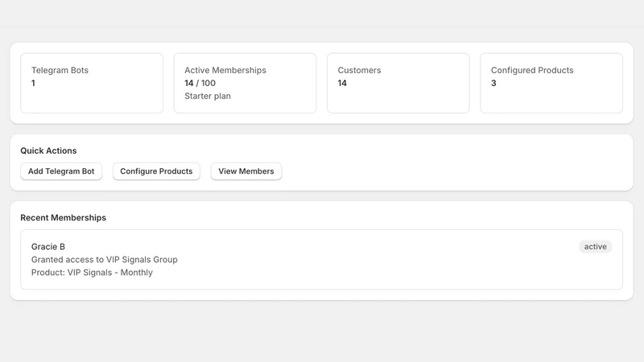The height and width of the screenshot is (362, 644).
Task: Select the Active Memberships stat card
Action: pos(245,83)
